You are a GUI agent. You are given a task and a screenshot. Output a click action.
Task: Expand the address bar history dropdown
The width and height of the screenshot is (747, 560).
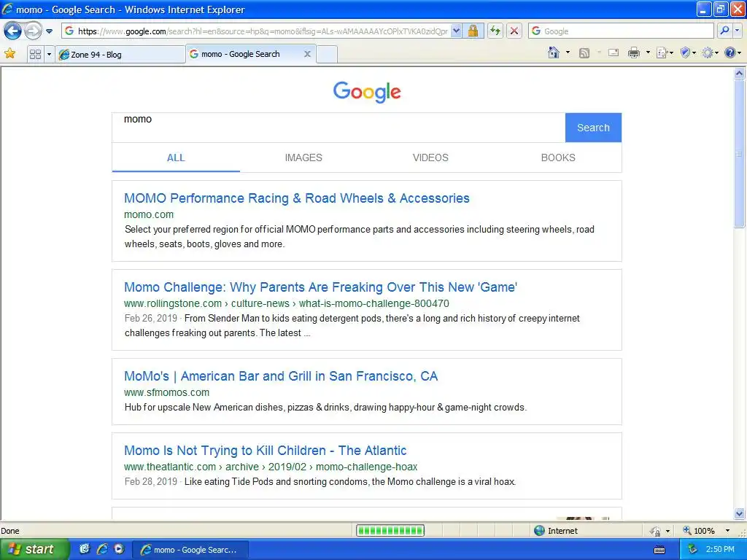click(457, 31)
